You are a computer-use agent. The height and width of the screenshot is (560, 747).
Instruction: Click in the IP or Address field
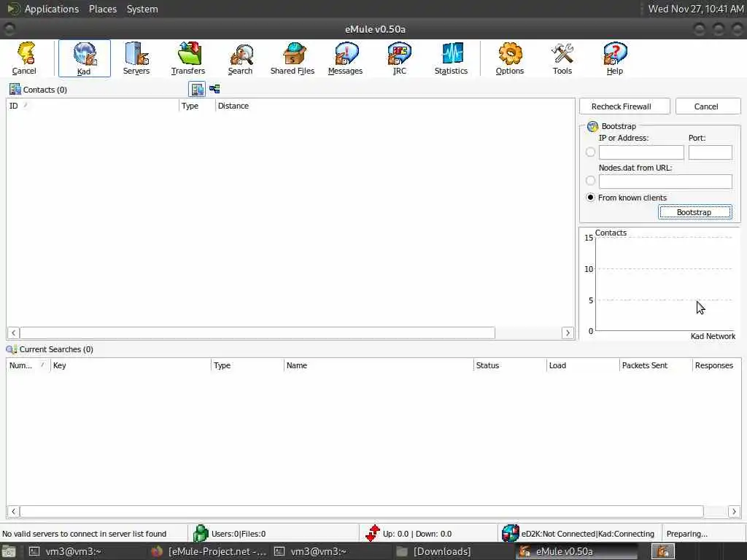pyautogui.click(x=641, y=152)
